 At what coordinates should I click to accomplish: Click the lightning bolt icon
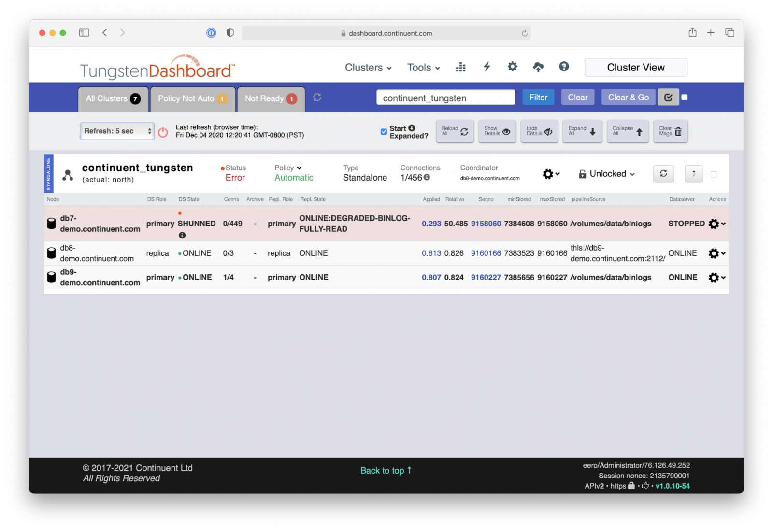point(487,67)
